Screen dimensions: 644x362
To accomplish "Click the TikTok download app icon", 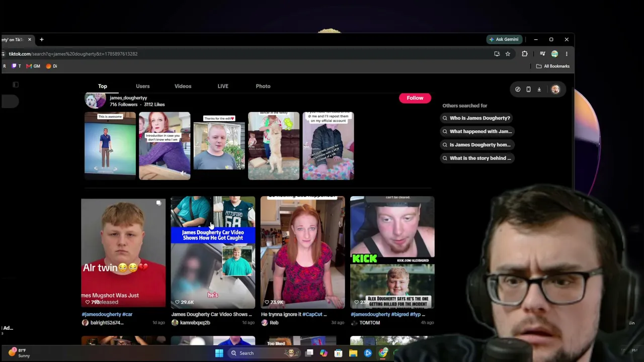I will (539, 89).
